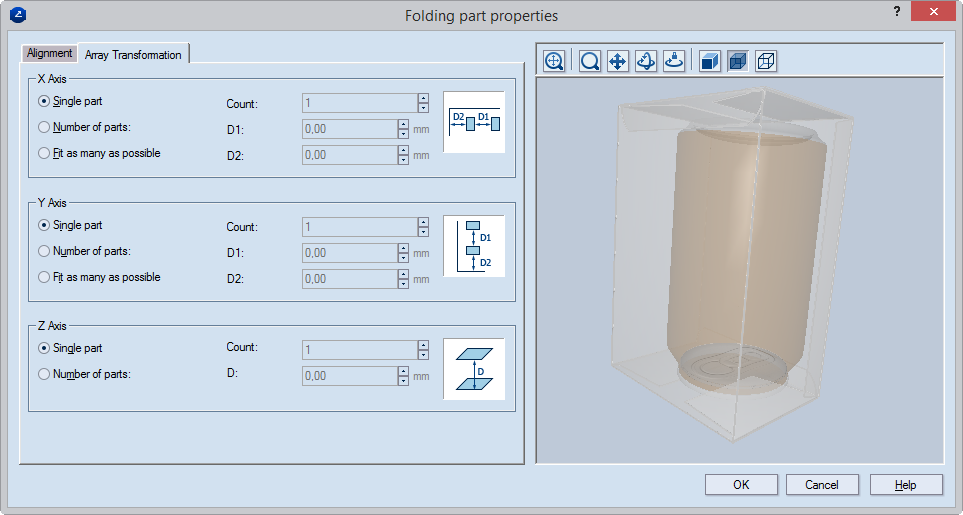
Task: Click the Y Axis D1 spinner arrows
Action: [403, 253]
